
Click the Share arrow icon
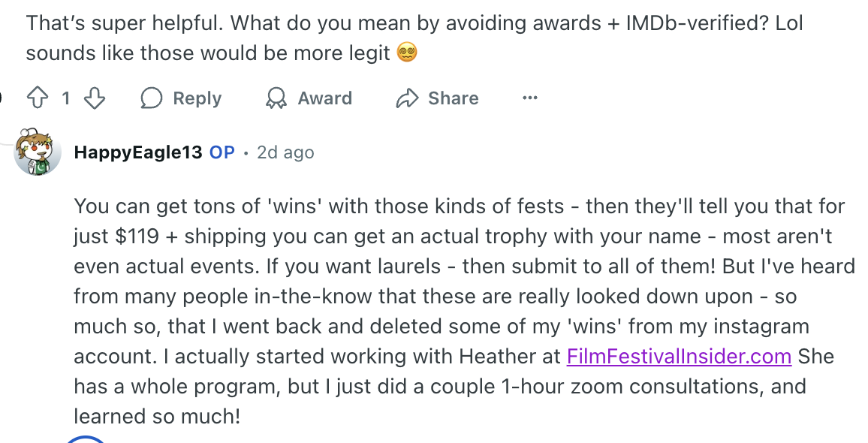407,98
